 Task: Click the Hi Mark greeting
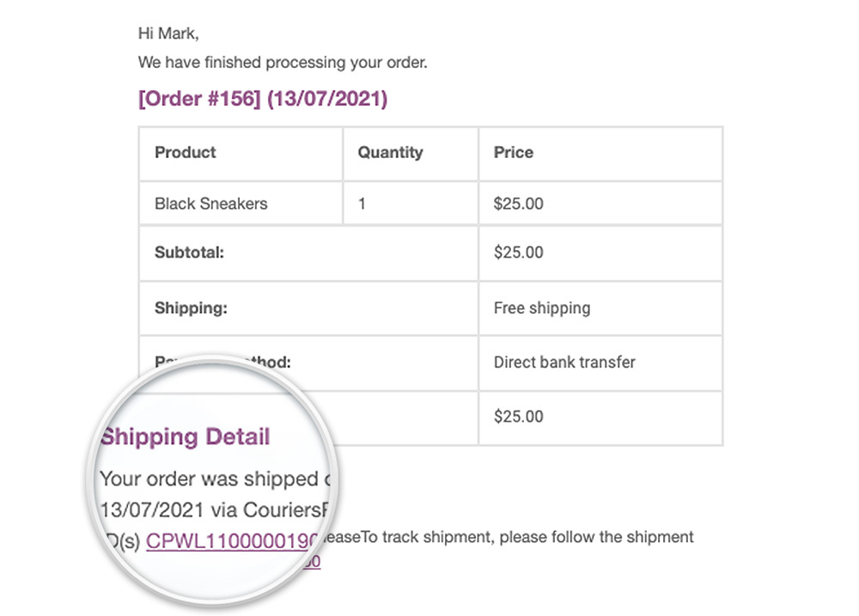click(x=168, y=34)
